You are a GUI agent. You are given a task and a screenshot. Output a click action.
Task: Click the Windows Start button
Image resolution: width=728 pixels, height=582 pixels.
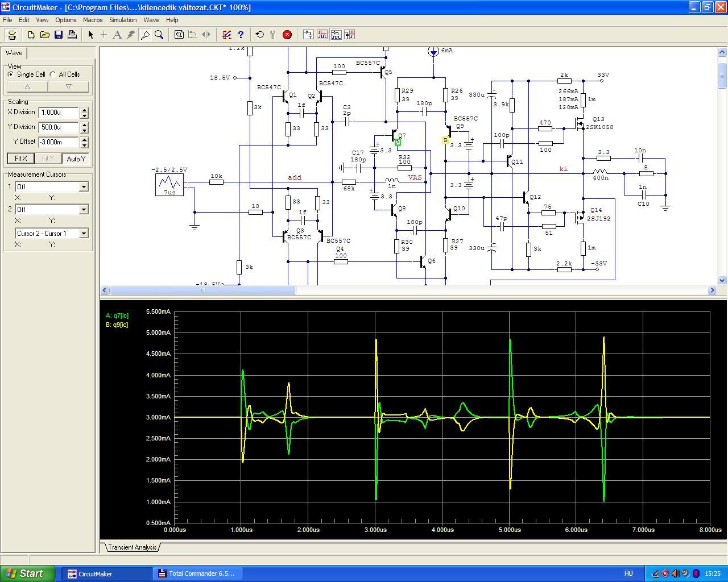click(x=28, y=573)
